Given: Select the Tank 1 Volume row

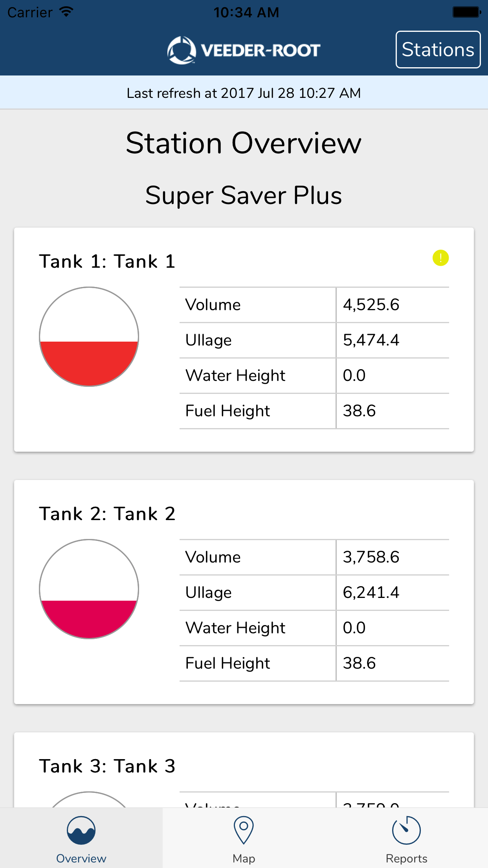Looking at the screenshot, I should 314,305.
